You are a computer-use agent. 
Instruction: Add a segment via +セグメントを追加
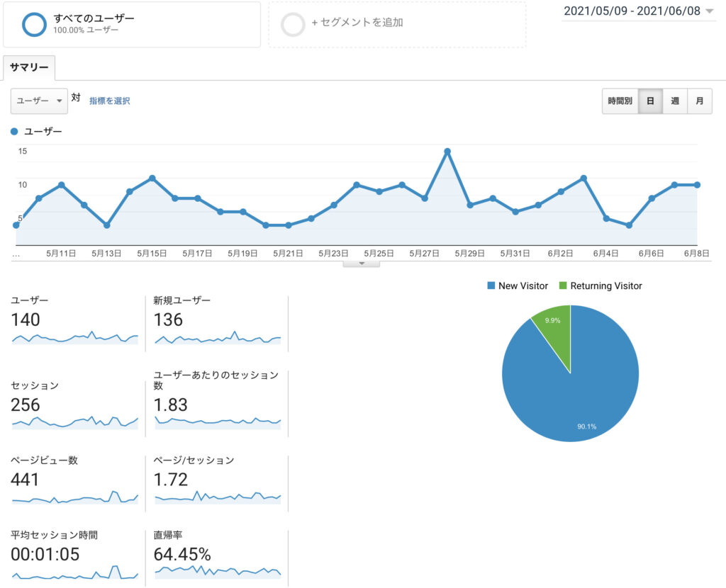point(357,22)
